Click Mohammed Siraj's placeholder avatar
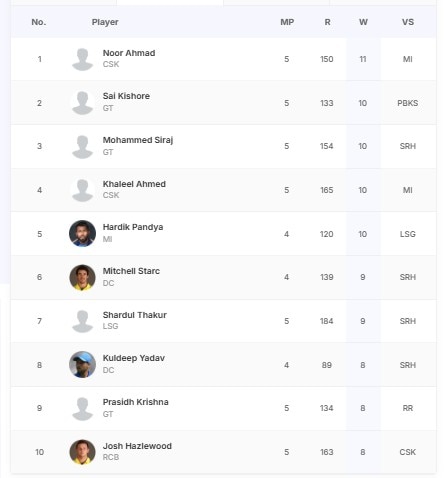 [x=82, y=147]
